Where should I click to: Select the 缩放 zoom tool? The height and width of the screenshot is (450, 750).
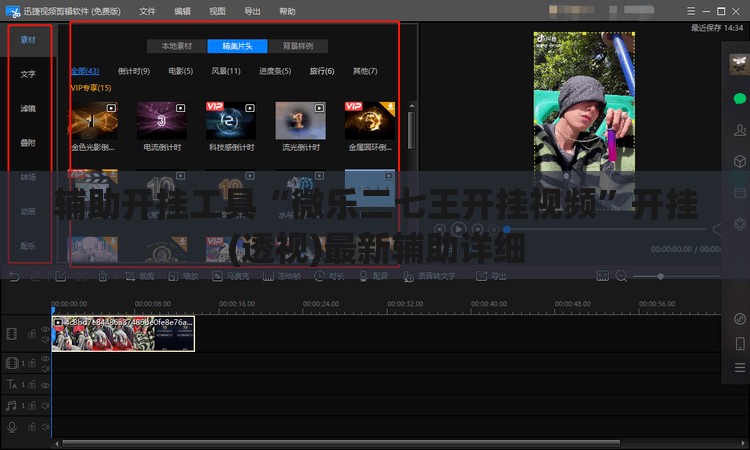point(183,276)
